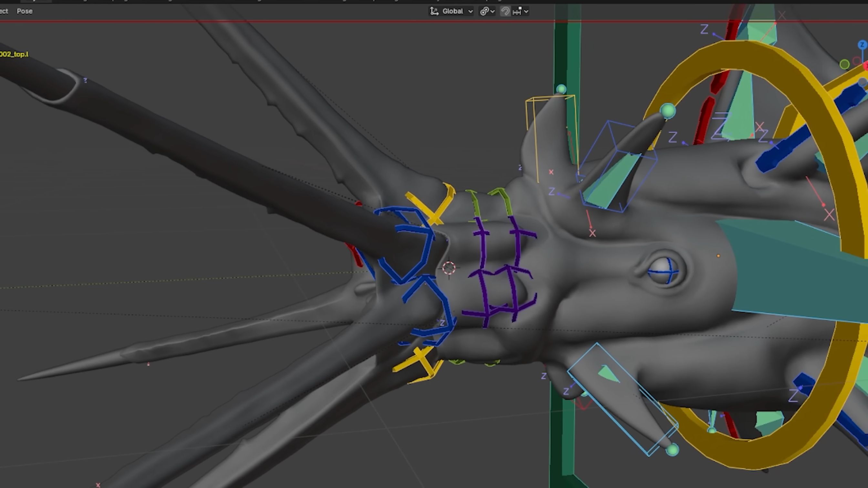Click the green Y-axis circle on the navigation gizmo
The image size is (868, 488).
844,64
